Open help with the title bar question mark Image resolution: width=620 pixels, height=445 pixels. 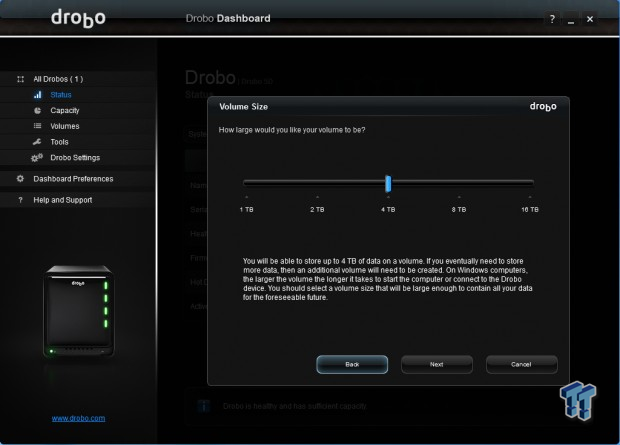pyautogui.click(x=552, y=19)
